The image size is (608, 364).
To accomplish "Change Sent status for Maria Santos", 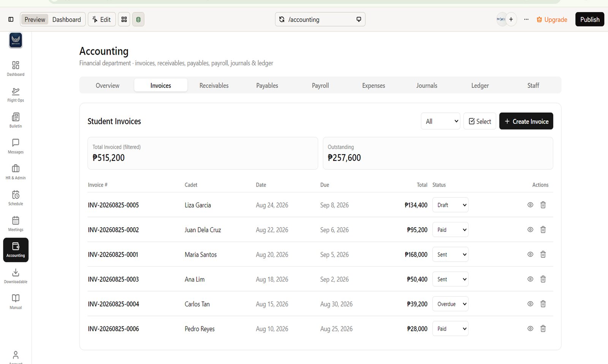I will 450,254.
